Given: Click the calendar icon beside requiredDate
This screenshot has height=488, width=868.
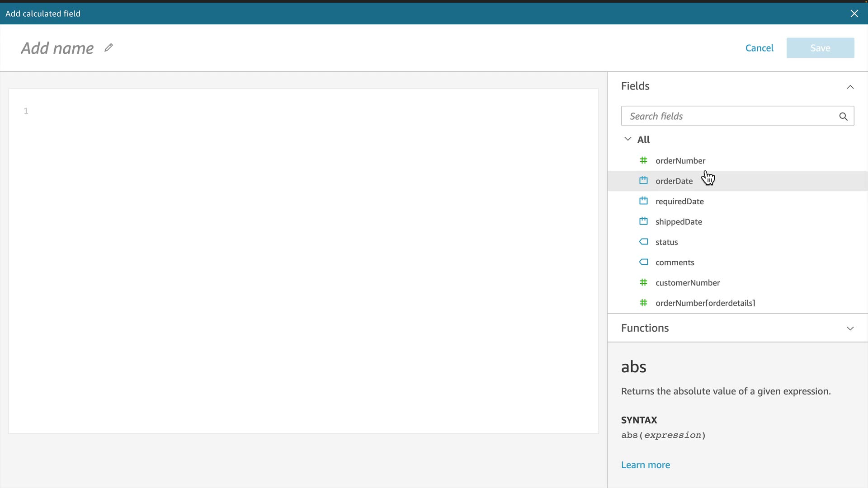Looking at the screenshot, I should click(x=643, y=201).
